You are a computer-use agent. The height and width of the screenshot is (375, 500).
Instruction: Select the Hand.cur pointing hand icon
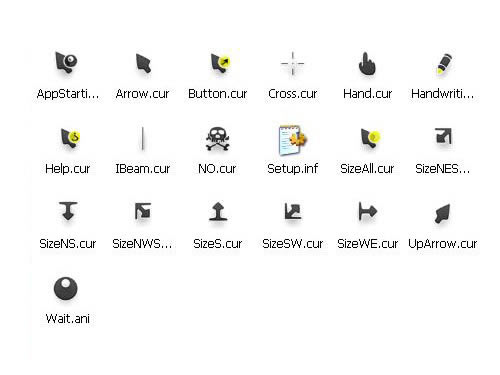[x=367, y=63]
